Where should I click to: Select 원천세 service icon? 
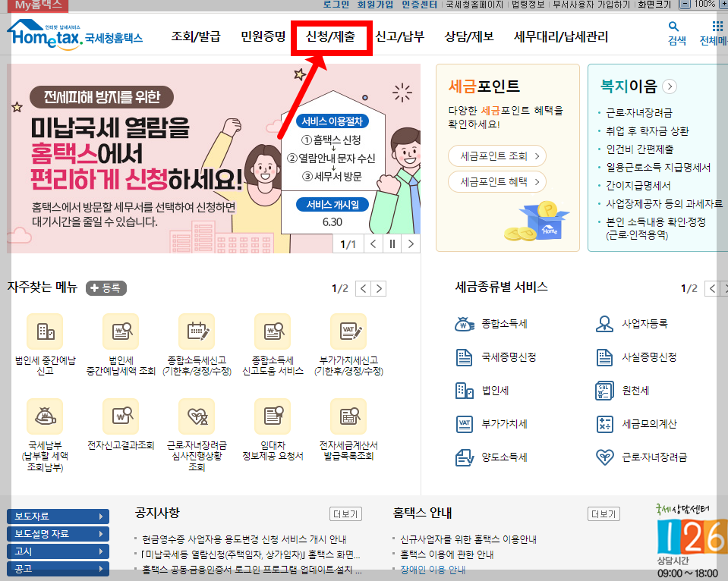point(604,391)
